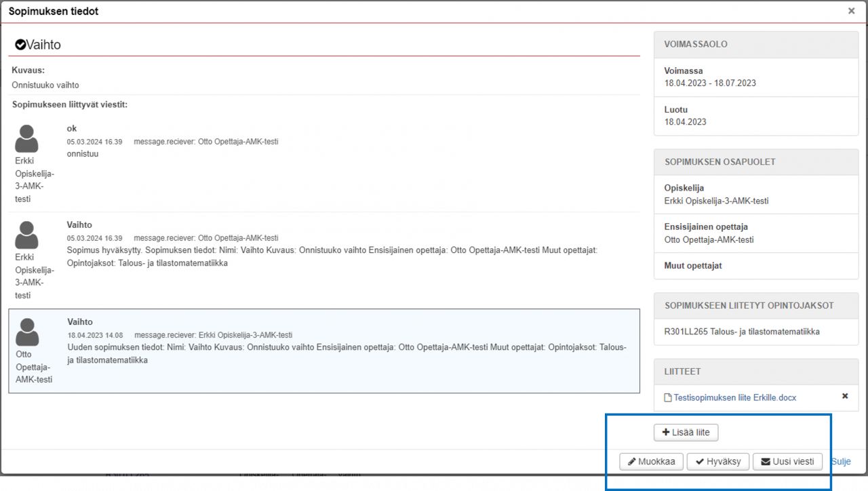Click the 'Sopimuksen tiedot' dialog title
Image resolution: width=868 pixels, height=491 pixels.
[54, 12]
